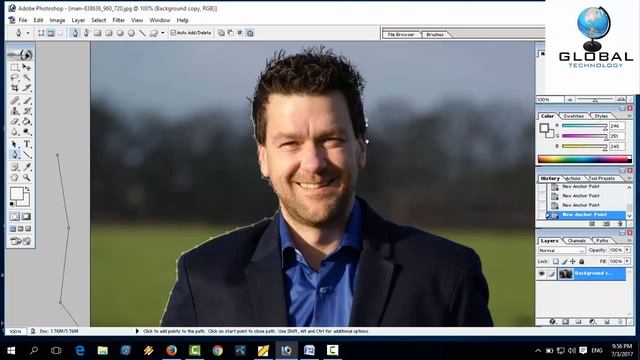Viewport: 640px width, 360px height.
Task: Adjust the R color slider
Action: (x=585, y=127)
